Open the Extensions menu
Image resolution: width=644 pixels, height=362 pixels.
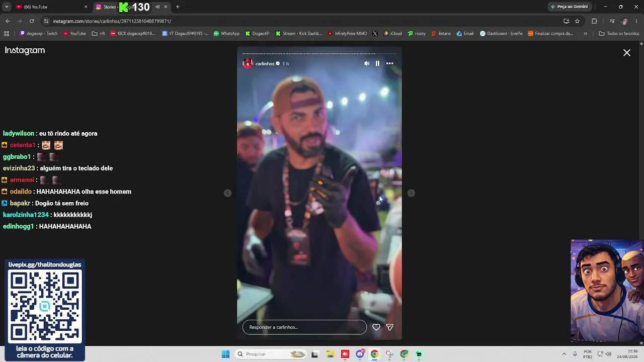594,21
